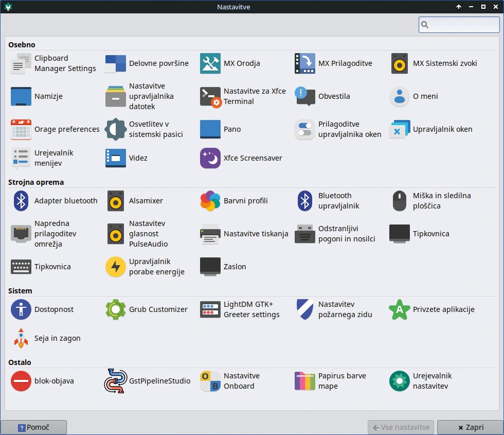Open Odstranljivi pogoni in nosilci icon

coord(304,234)
